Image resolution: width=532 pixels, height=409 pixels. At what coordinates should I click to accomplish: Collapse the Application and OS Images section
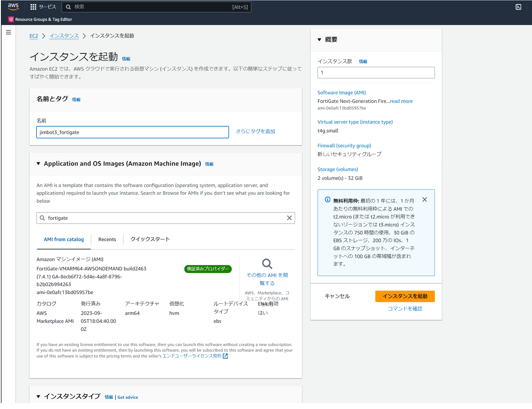click(38, 164)
